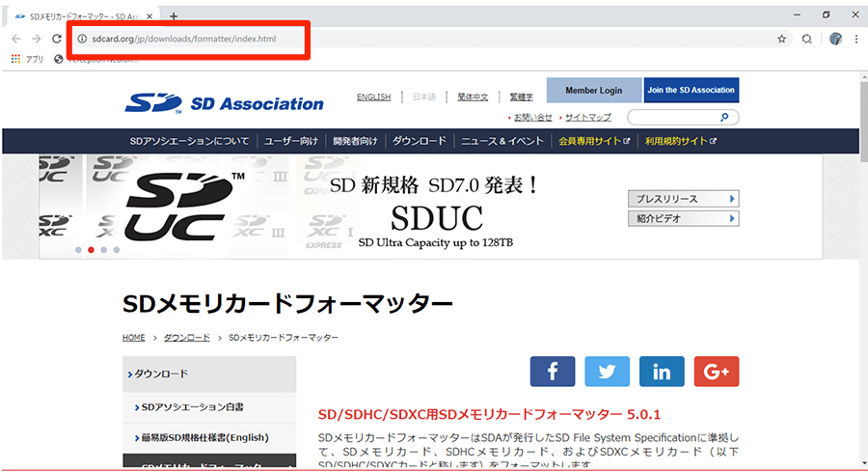Image resolution: width=868 pixels, height=472 pixels.
Task: Open the サイトマップ link
Action: 588,118
